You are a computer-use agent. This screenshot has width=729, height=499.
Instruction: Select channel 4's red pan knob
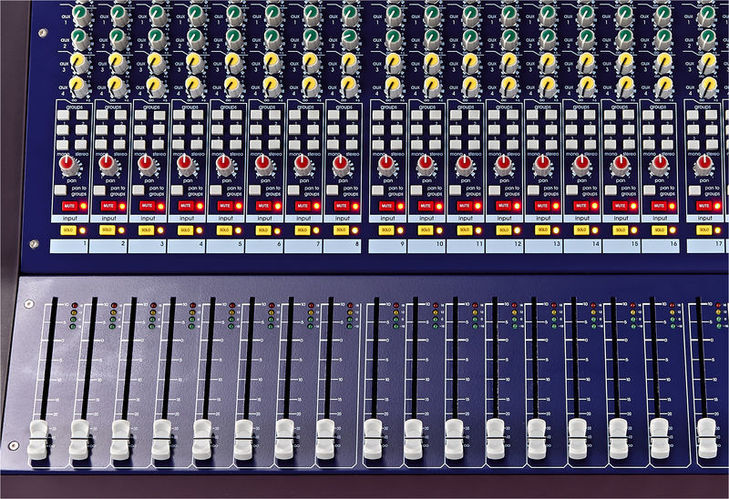tap(185, 165)
